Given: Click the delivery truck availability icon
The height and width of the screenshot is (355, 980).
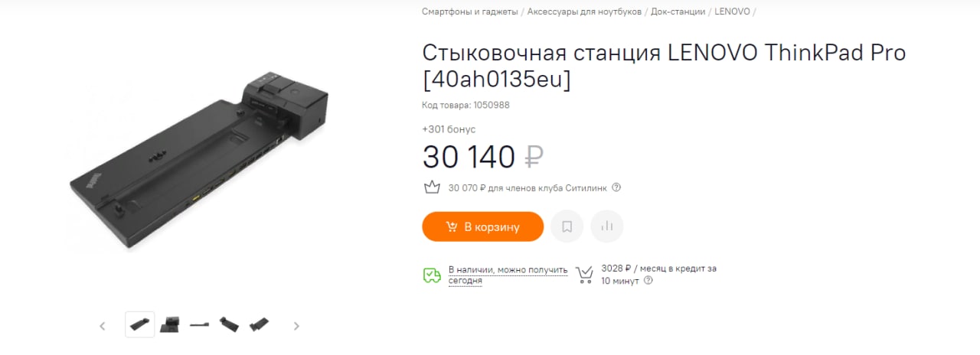Looking at the screenshot, I should (432, 275).
